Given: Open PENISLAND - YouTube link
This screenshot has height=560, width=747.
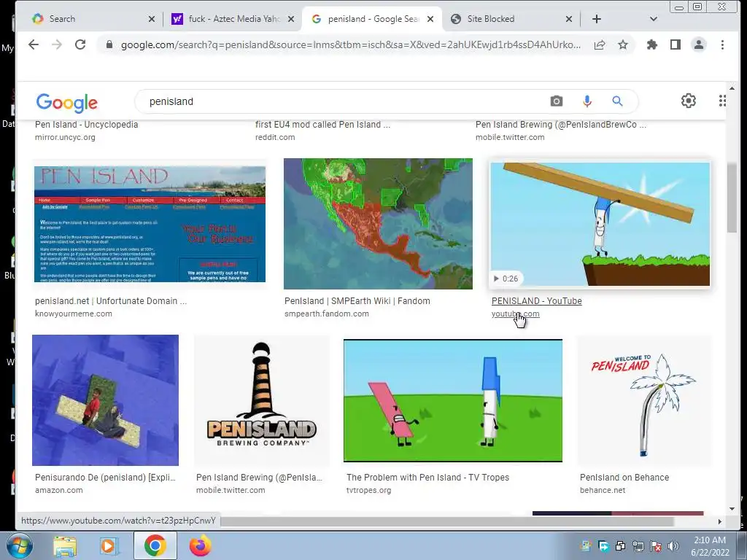Looking at the screenshot, I should (536, 301).
